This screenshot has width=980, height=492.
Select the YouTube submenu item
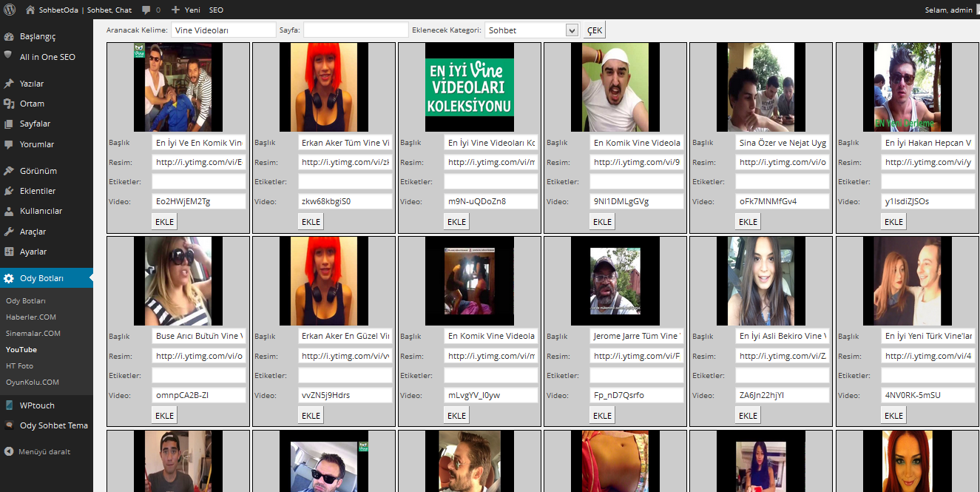pos(21,349)
